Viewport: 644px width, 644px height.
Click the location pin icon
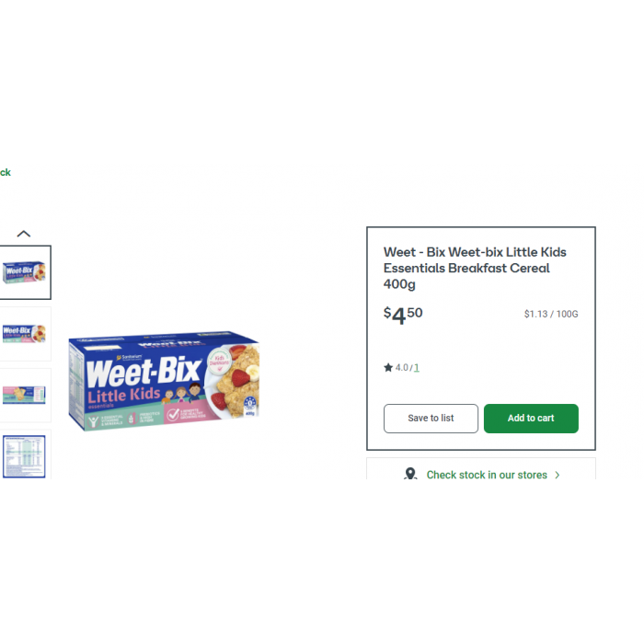pyautogui.click(x=410, y=474)
